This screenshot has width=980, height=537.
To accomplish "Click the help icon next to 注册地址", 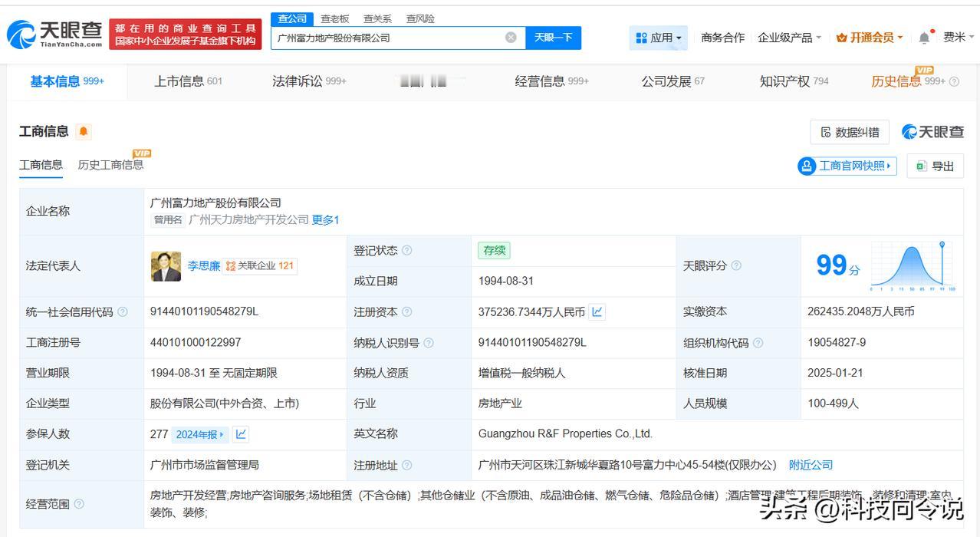I will (x=407, y=466).
